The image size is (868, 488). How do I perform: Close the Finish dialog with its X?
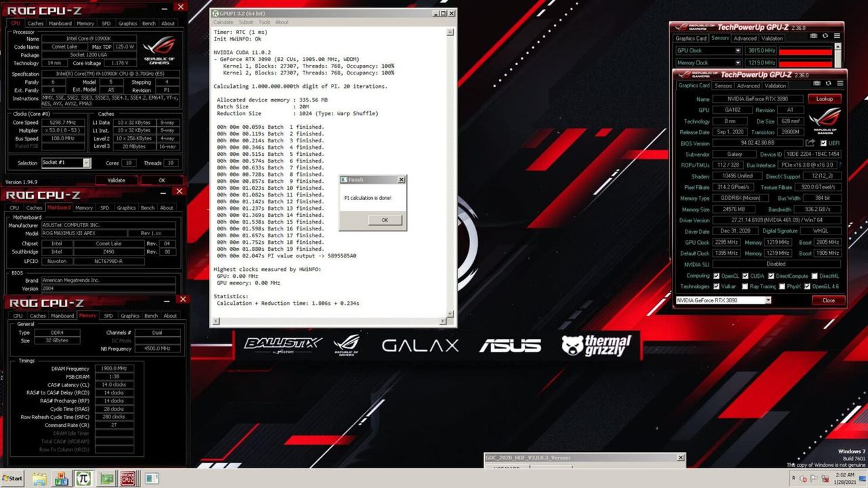pos(400,180)
